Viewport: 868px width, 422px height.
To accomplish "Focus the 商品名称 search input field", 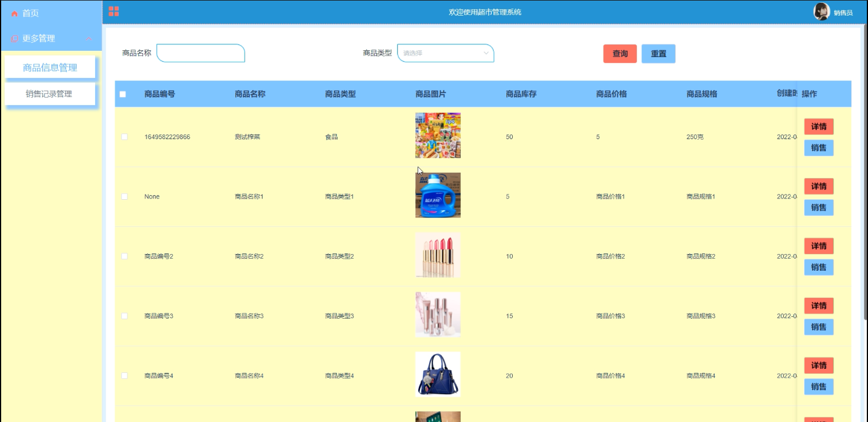I will [201, 53].
